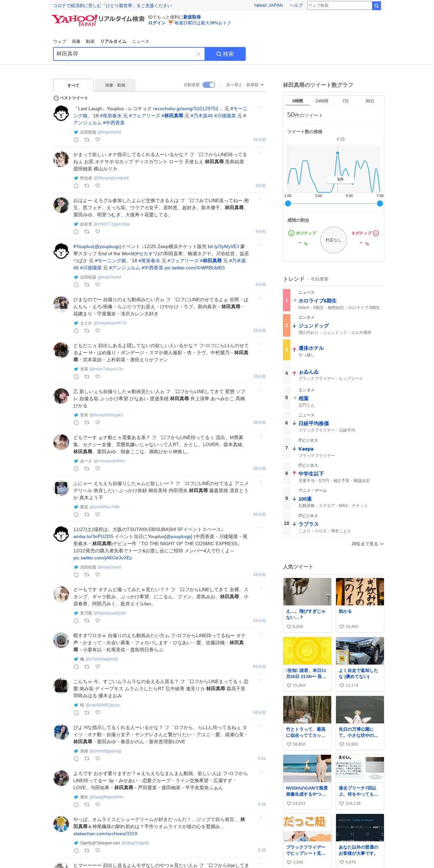Expand trends with 20位まで見る
This screenshot has height=868, width=434.
coord(367,544)
